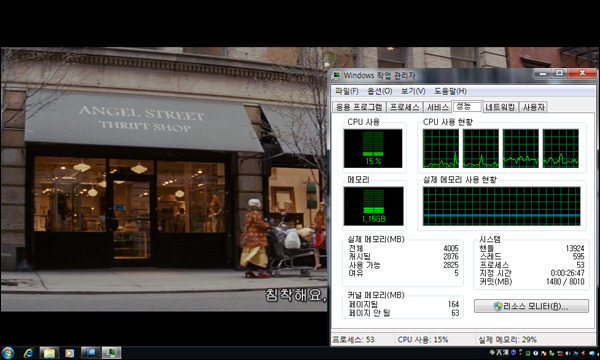Open the Windows Start menu orb

pos(8,353)
